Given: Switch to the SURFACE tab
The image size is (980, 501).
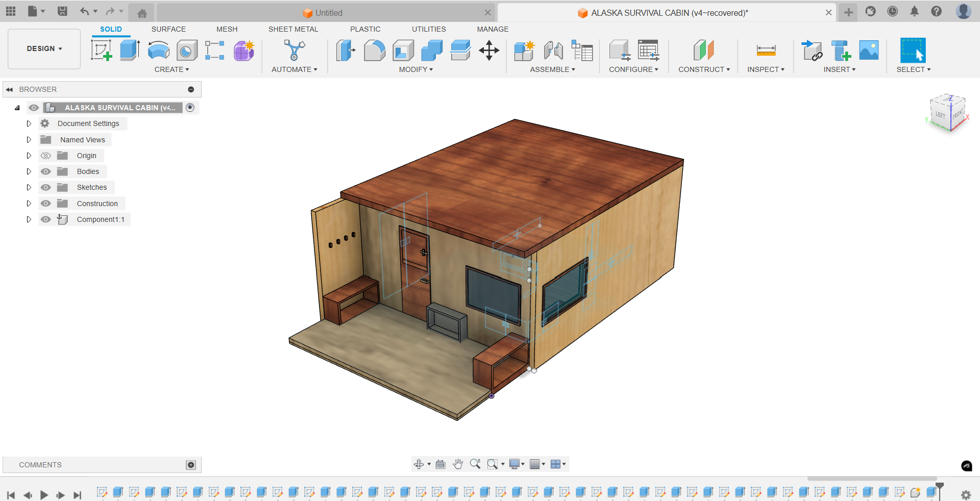Looking at the screenshot, I should click(x=168, y=29).
